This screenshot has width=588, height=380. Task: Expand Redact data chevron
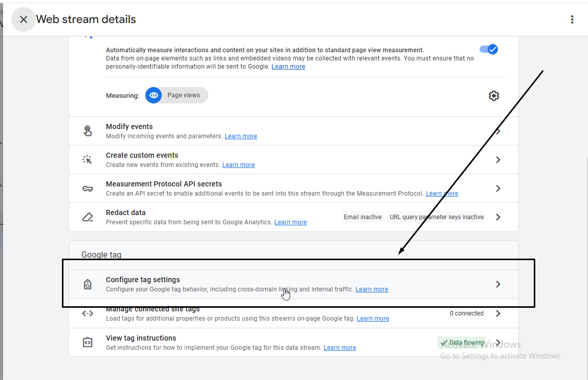(498, 217)
